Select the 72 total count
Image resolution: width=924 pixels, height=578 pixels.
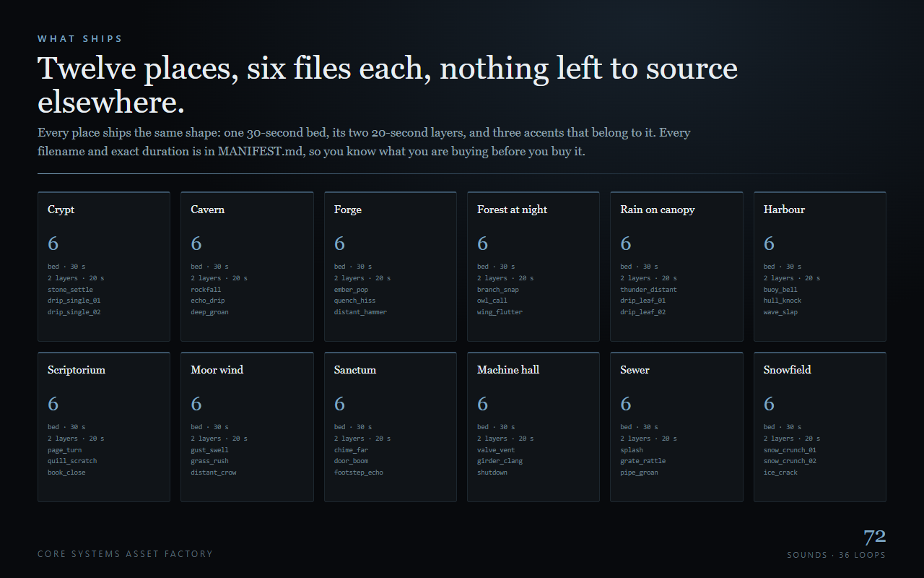pos(874,537)
